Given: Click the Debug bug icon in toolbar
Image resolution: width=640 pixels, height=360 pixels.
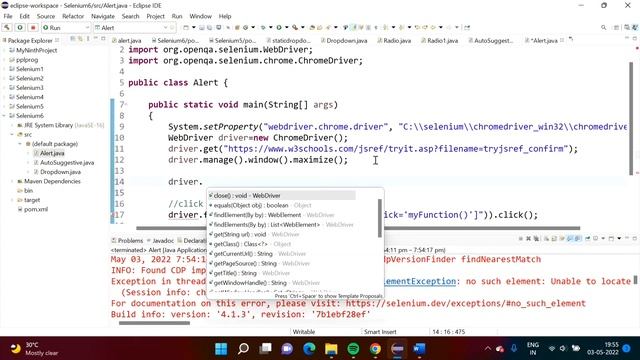Looking at the screenshot, I should point(262,28).
